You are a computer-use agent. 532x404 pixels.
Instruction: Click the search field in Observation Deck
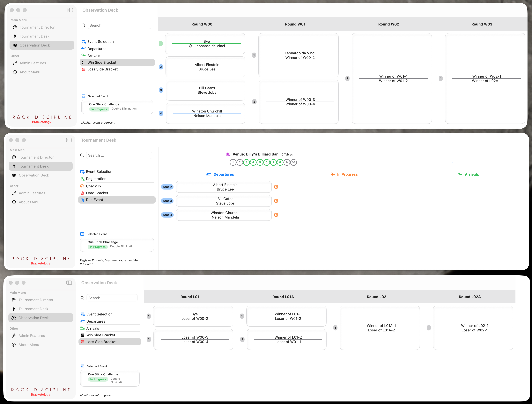(x=119, y=25)
